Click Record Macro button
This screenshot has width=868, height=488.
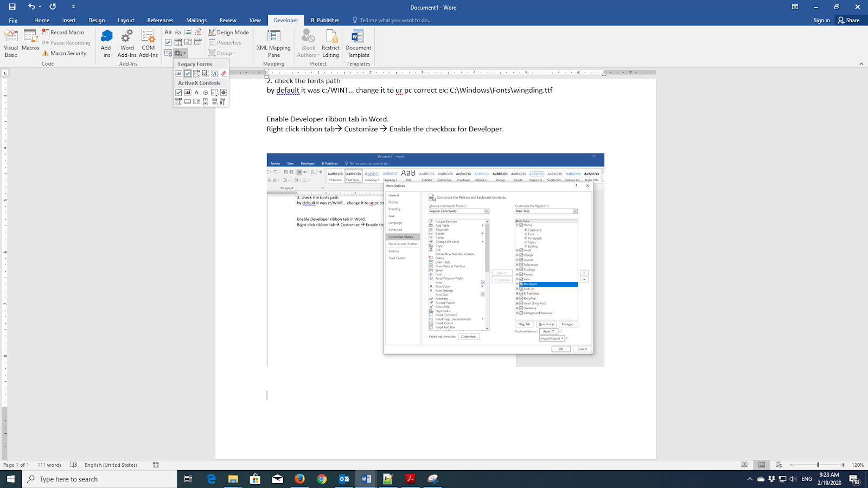click(x=63, y=32)
